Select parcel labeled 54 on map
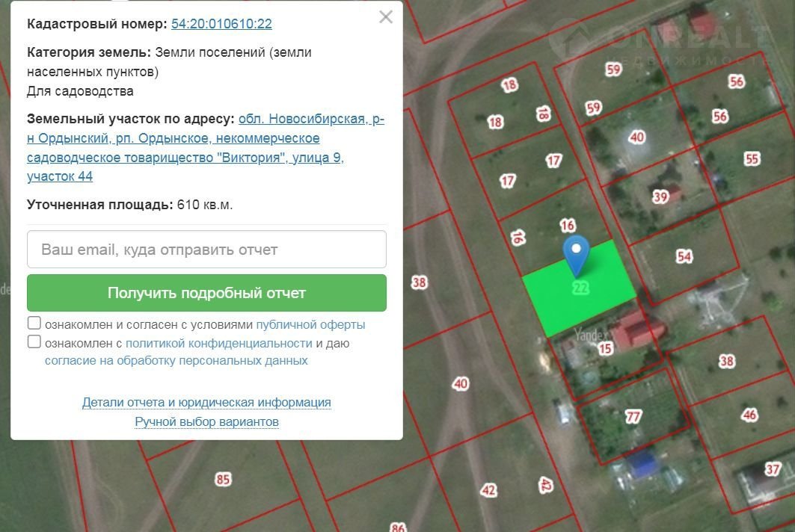The height and width of the screenshot is (532, 795). click(684, 256)
